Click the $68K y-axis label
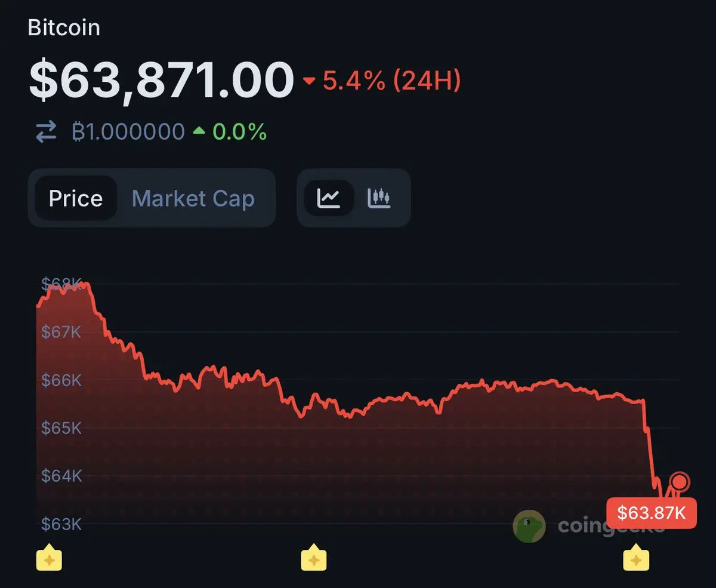716x588 pixels. [x=60, y=284]
